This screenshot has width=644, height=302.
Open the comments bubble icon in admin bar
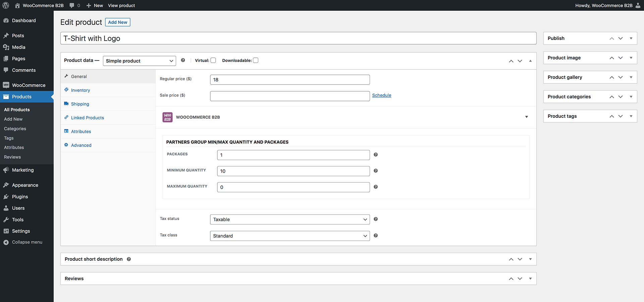[x=72, y=5]
